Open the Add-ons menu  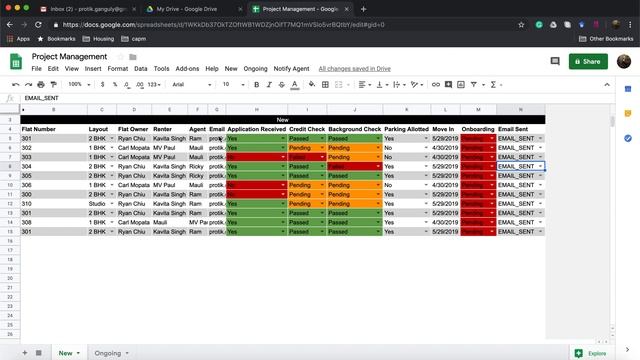click(x=187, y=69)
